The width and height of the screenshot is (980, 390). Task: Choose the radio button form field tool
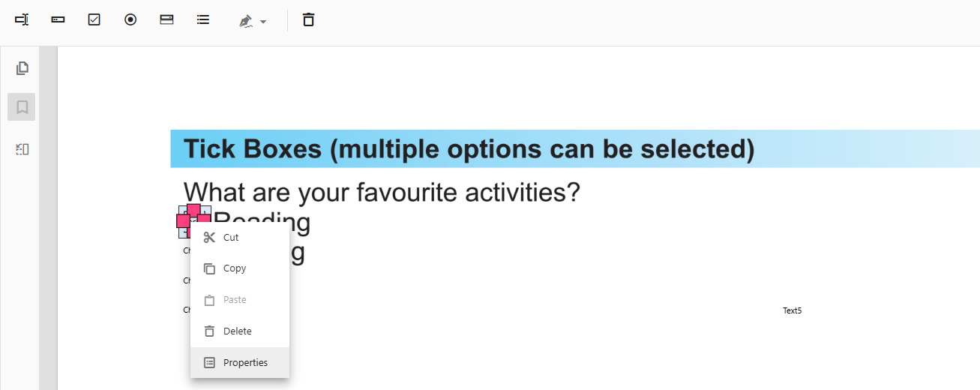[x=130, y=20]
